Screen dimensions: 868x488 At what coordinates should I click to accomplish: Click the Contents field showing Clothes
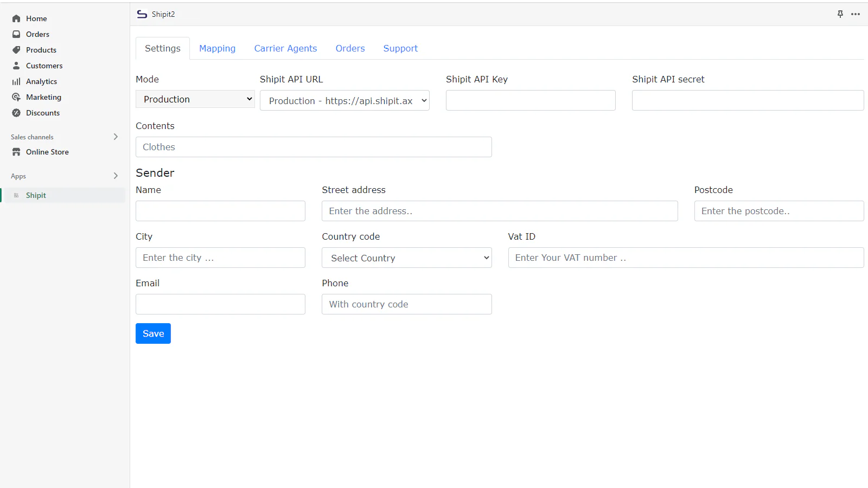(x=314, y=147)
